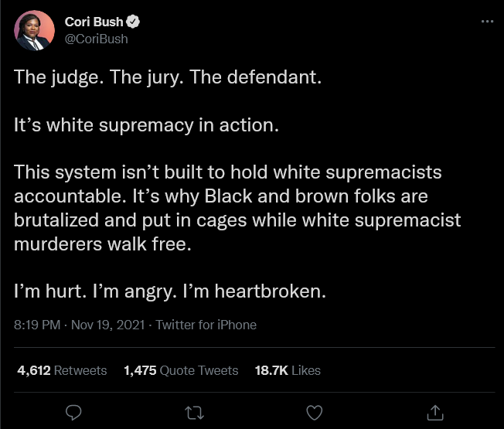
Task: Click the line 'It's white supremacy in action.'
Action: [145, 125]
